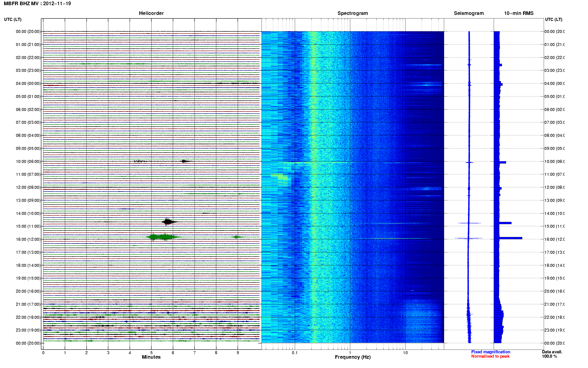Viewport: 588px width, 368px height.
Task: Click left-axis time label 19:00 (15:00)
Action: click(x=28, y=278)
